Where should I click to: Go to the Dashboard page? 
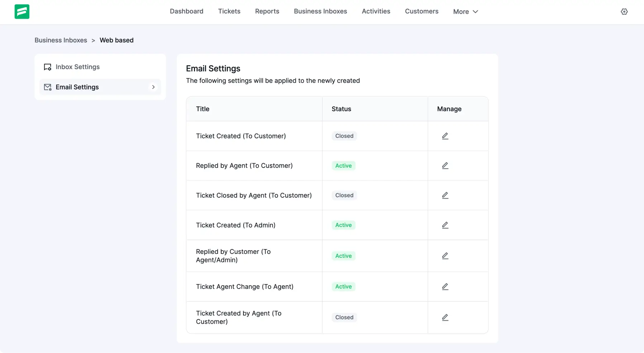coord(186,11)
